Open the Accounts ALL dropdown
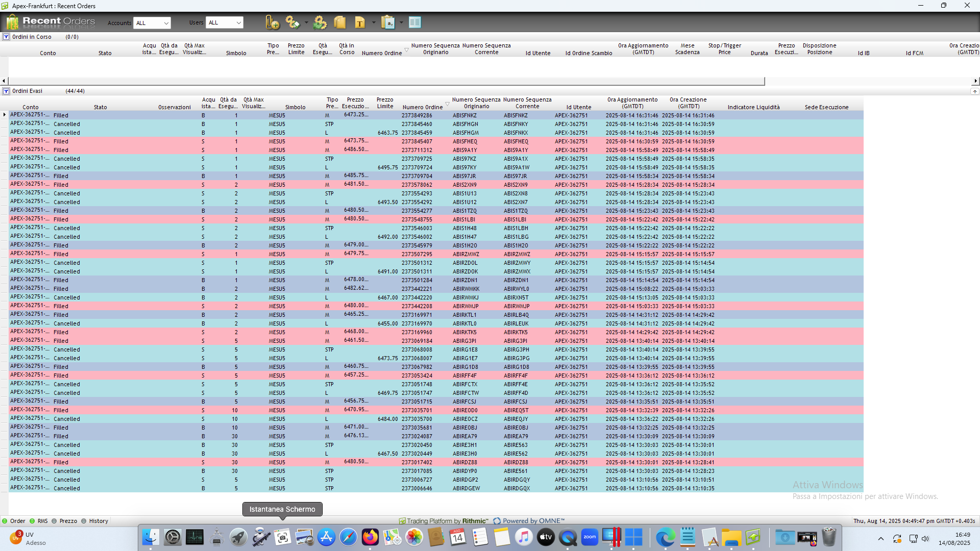980x551 pixels. 152,23
